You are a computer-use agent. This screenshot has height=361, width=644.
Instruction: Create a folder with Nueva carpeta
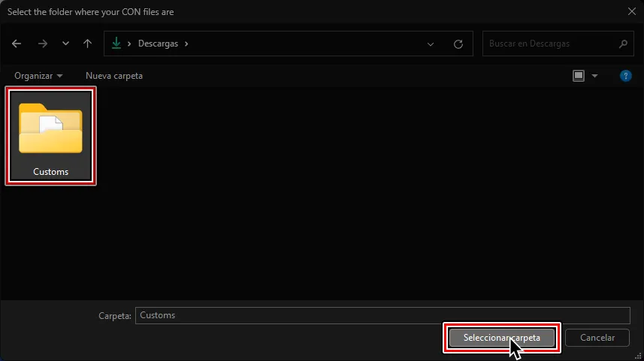[114, 76]
